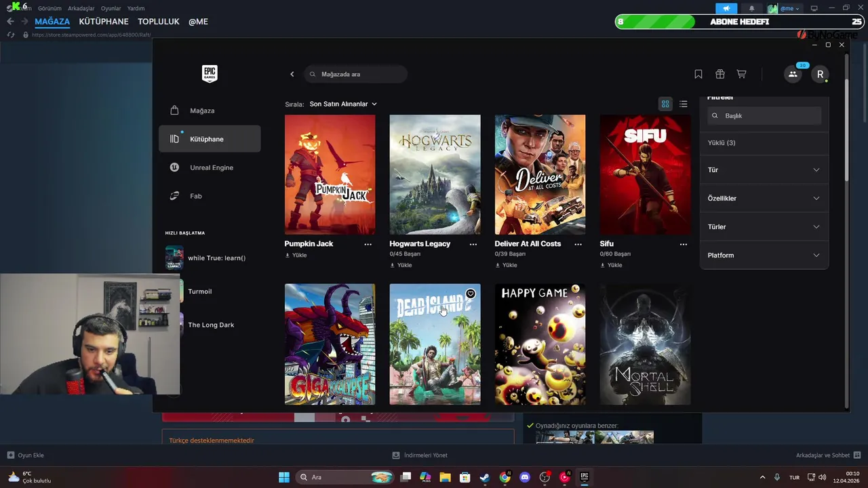This screenshot has width=868, height=488.
Task: Open the R account profile avatar
Action: tap(820, 74)
